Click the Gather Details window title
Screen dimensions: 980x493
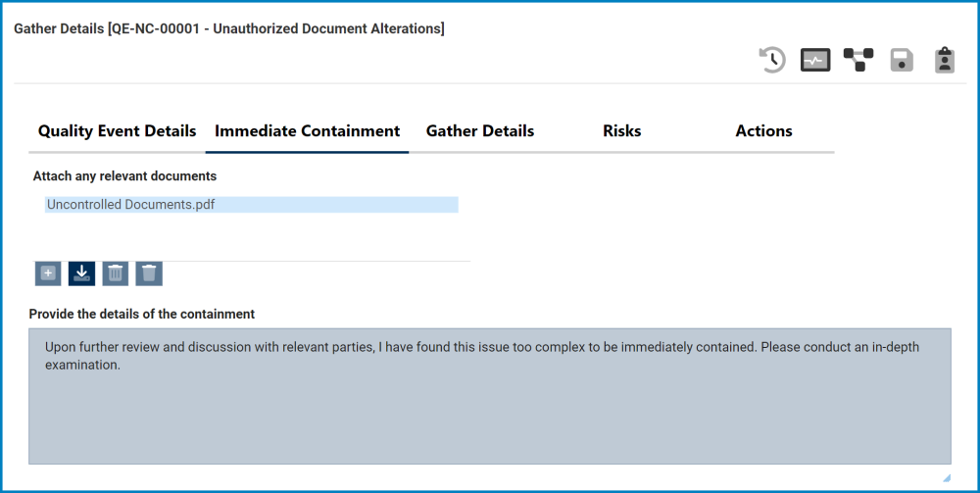pyautogui.click(x=228, y=29)
